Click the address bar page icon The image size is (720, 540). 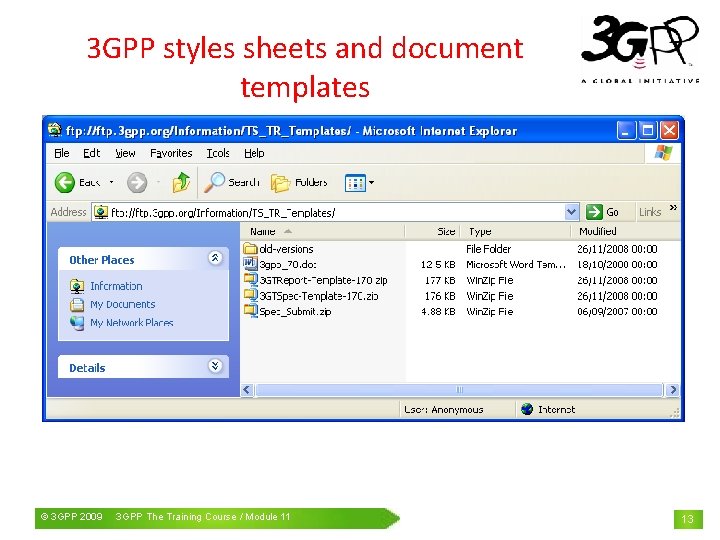(101, 212)
